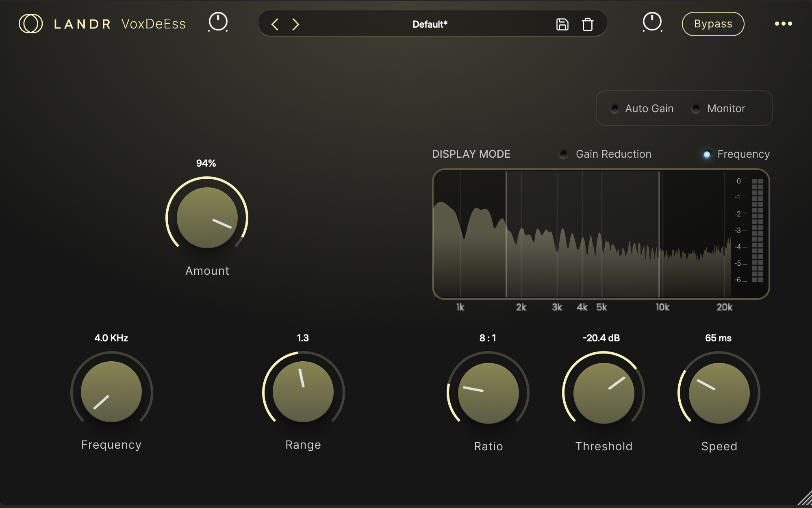Screen dimensions: 812x508
Task: Delete preset with trash can icon
Action: click(x=588, y=24)
